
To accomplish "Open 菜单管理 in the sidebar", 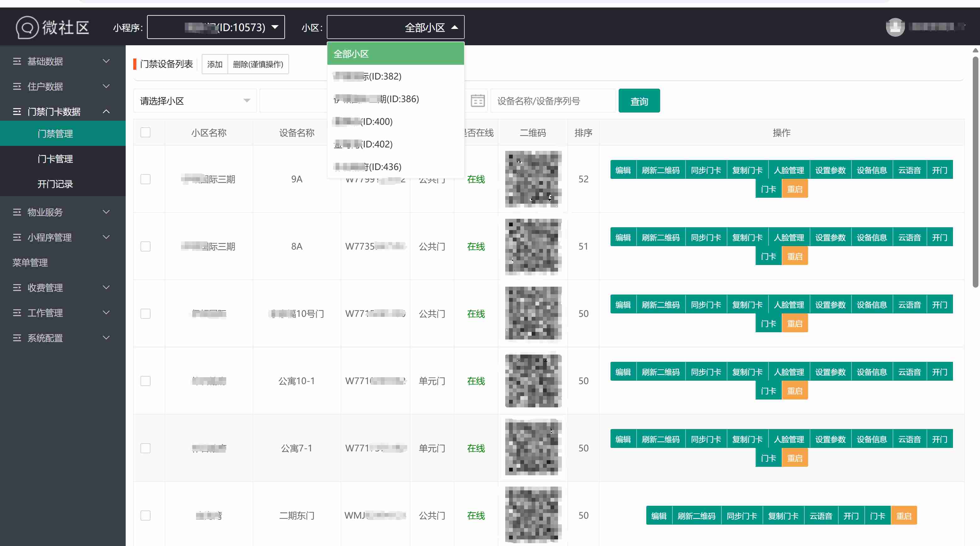I will (x=63, y=262).
